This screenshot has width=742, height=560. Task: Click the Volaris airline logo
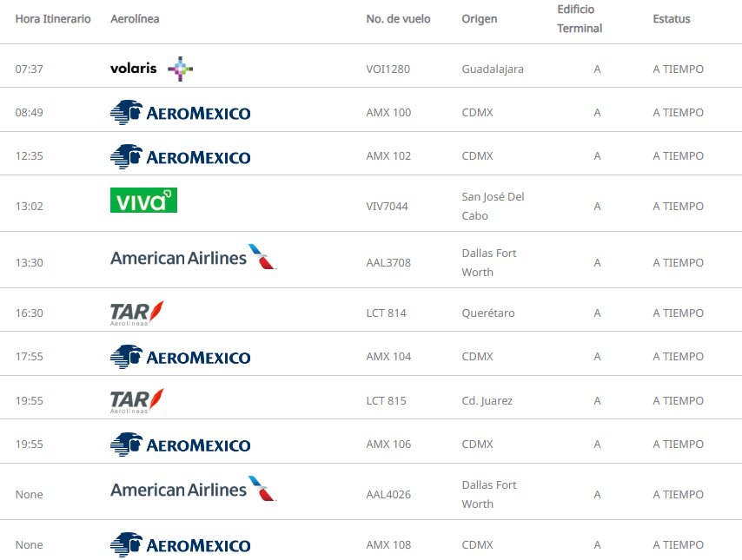pos(151,69)
